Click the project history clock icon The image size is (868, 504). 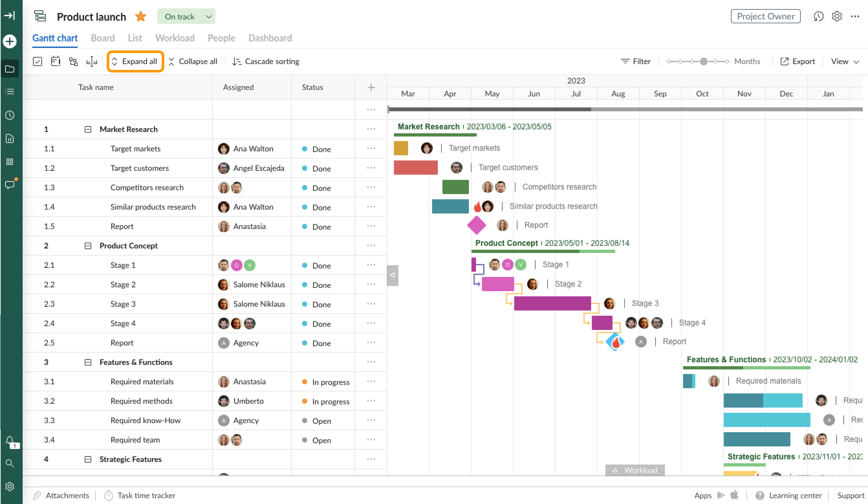[x=818, y=16]
